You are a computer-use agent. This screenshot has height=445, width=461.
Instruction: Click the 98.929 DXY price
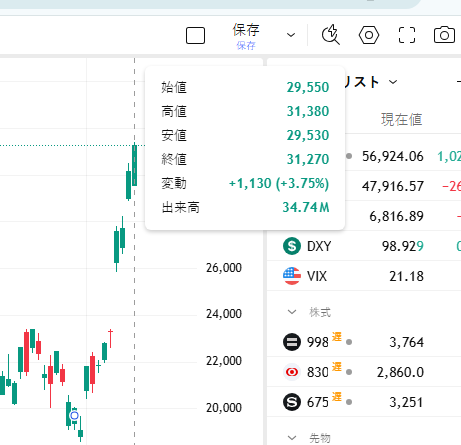(403, 246)
